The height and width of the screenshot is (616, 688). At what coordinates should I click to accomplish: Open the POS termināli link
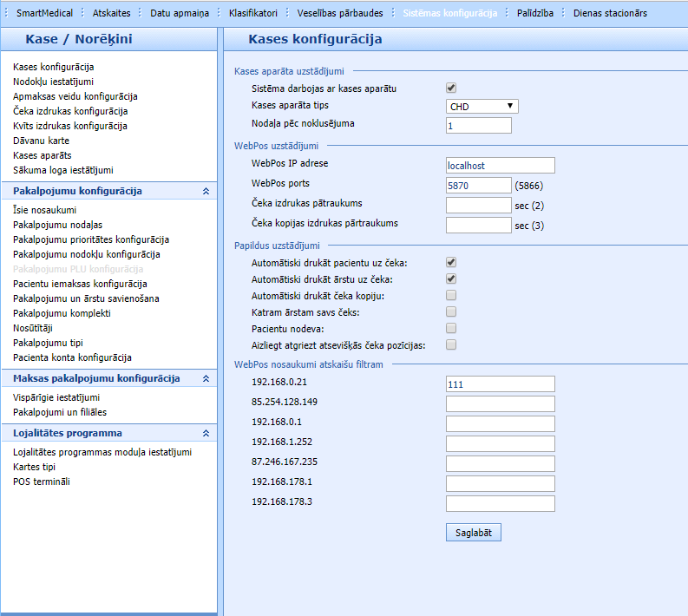(x=41, y=482)
